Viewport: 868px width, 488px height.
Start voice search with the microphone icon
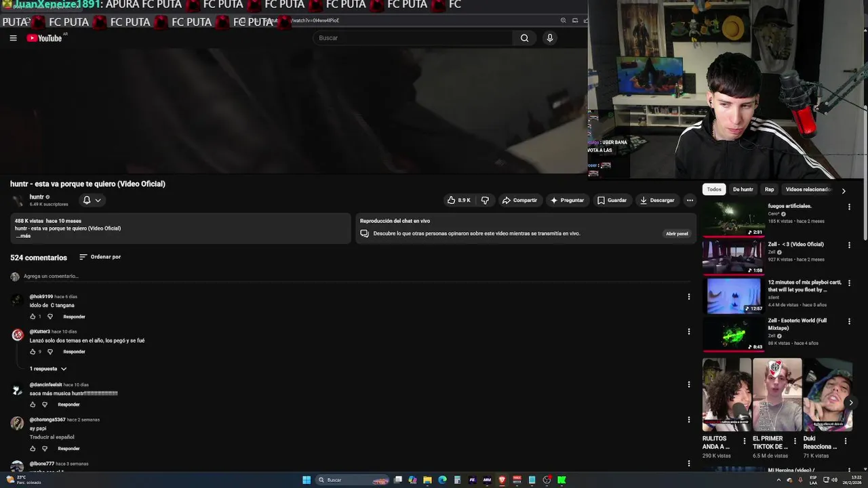click(x=550, y=38)
